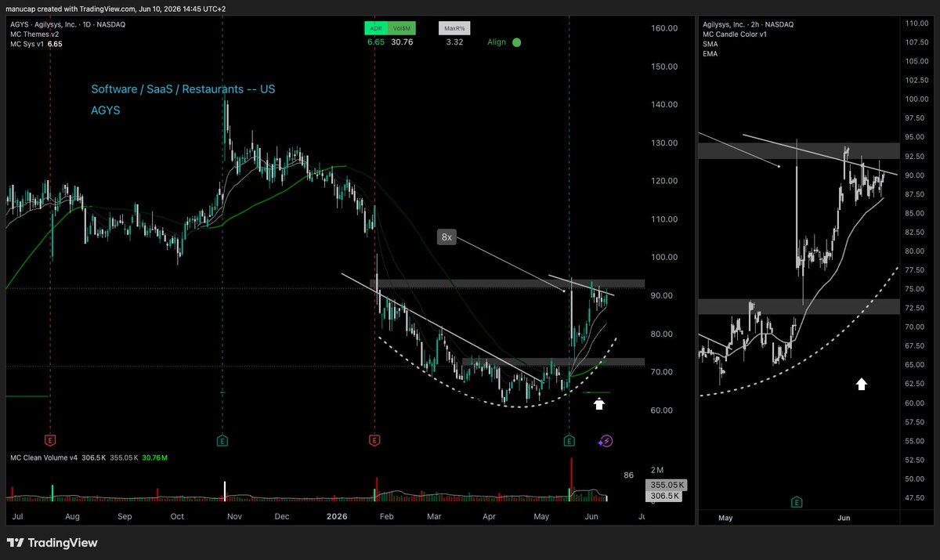Click the 86 value beside the volume pane
The image size is (940, 560).
tap(628, 475)
